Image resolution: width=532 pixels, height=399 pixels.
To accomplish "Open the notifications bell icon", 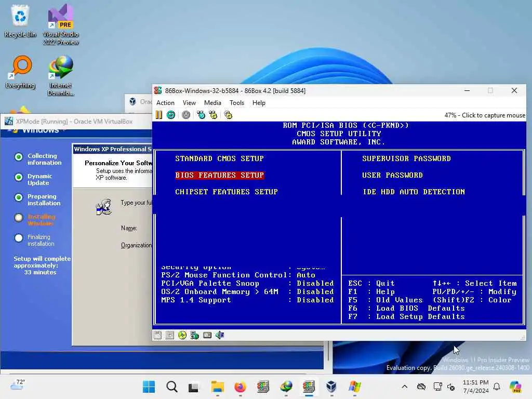I will click(x=497, y=387).
